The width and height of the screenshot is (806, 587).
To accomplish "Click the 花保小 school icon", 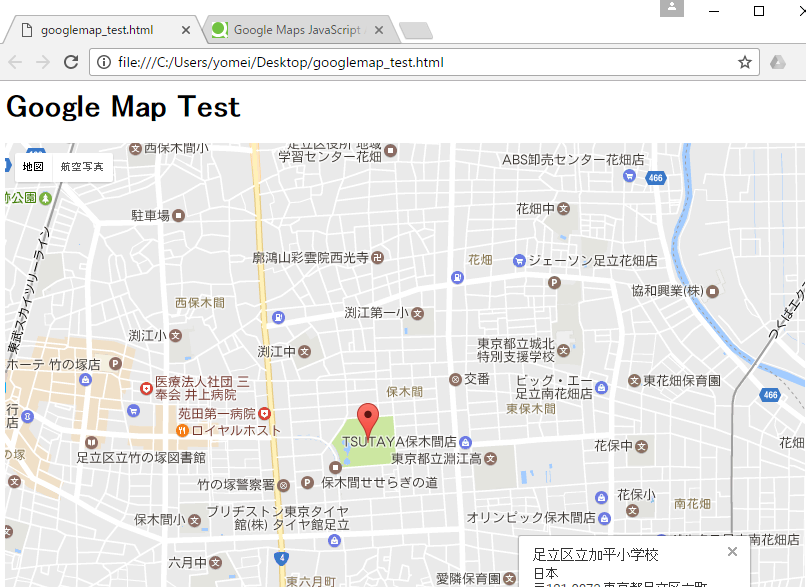I will coord(633,510).
